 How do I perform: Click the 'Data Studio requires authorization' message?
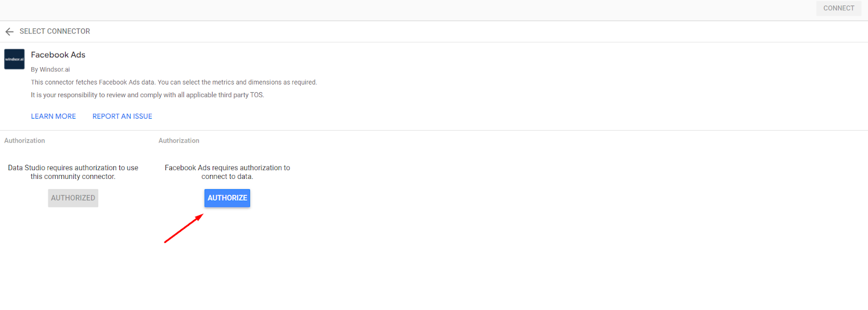(x=73, y=172)
